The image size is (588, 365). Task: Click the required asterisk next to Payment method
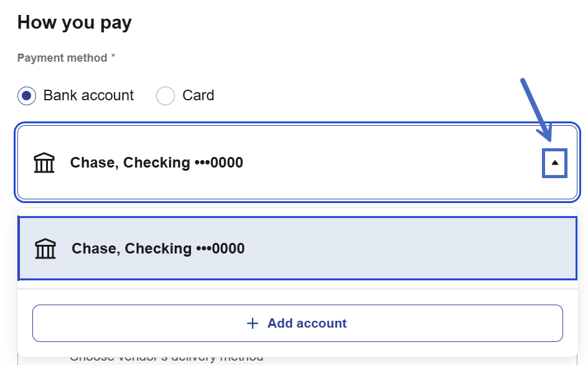click(x=113, y=57)
